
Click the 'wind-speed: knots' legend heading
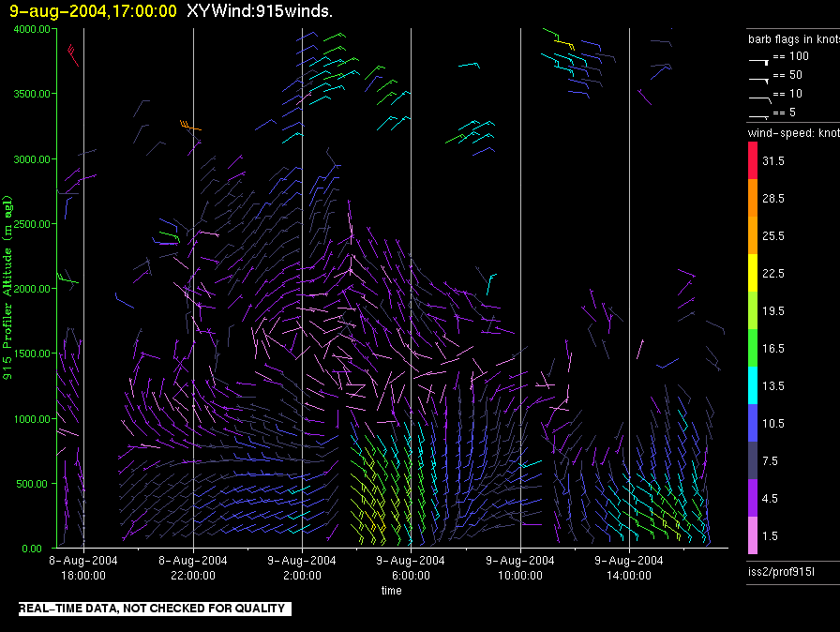[x=794, y=133]
